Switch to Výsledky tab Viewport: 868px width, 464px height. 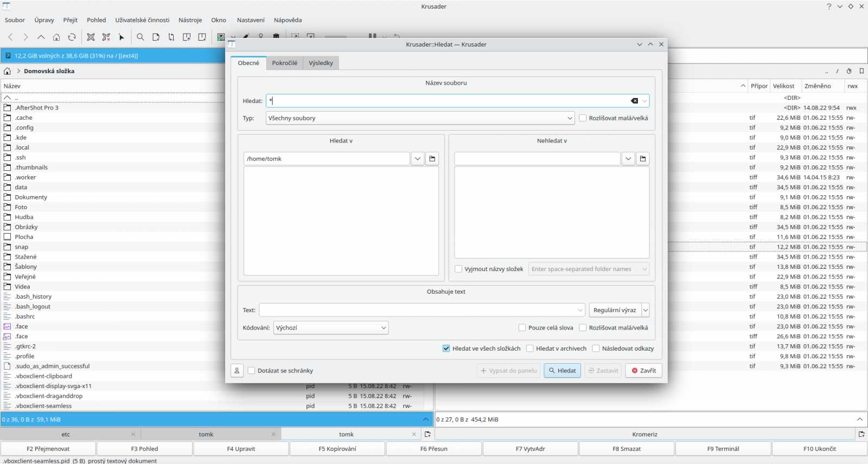tap(321, 63)
